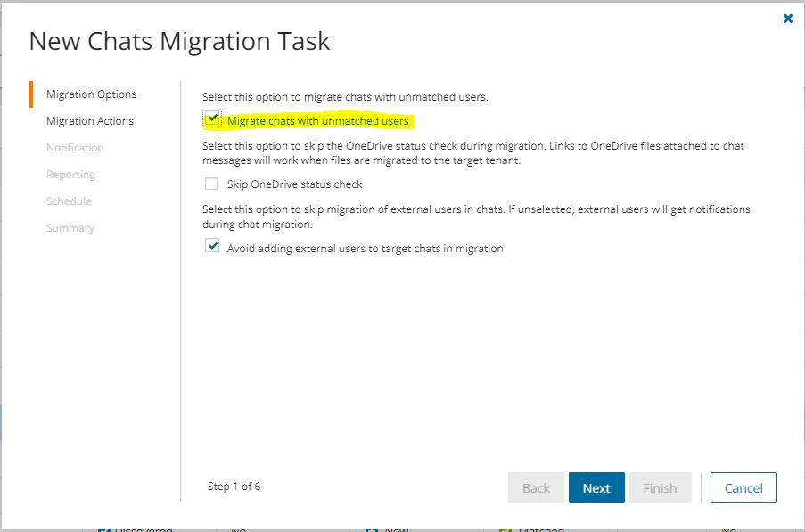Viewport: 805px width, 532px height.
Task: Switch to the Reporting step
Action: point(70,175)
